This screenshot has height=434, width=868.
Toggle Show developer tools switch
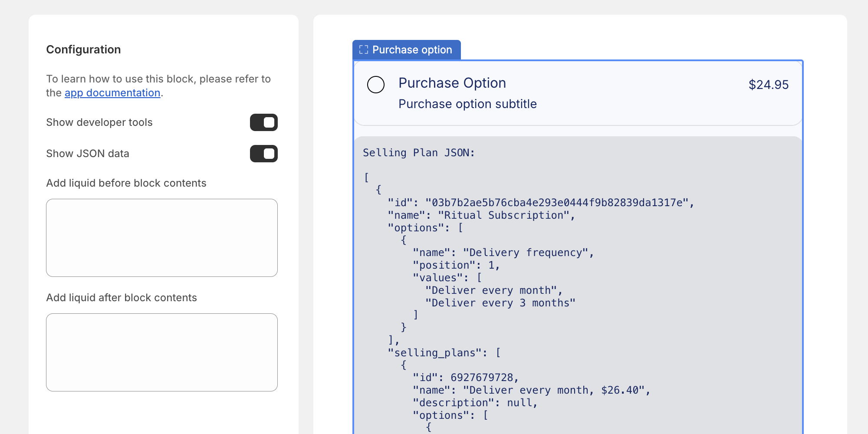(264, 122)
